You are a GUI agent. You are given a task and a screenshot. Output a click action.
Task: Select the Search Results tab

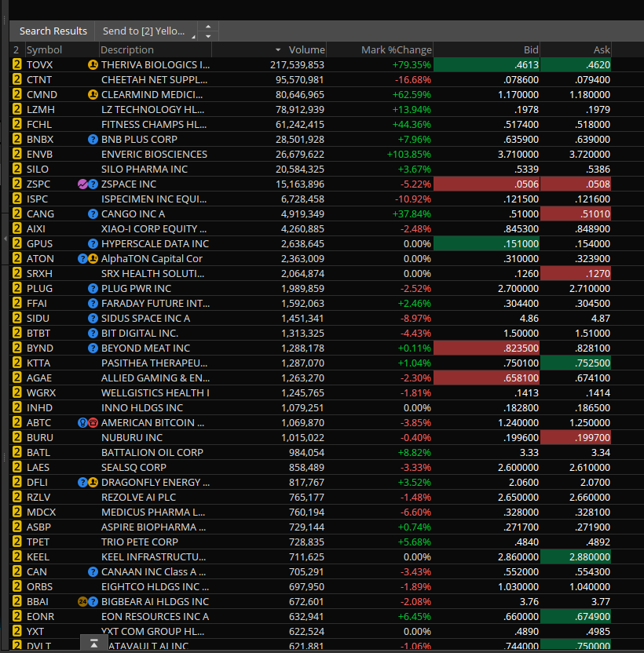pos(53,31)
